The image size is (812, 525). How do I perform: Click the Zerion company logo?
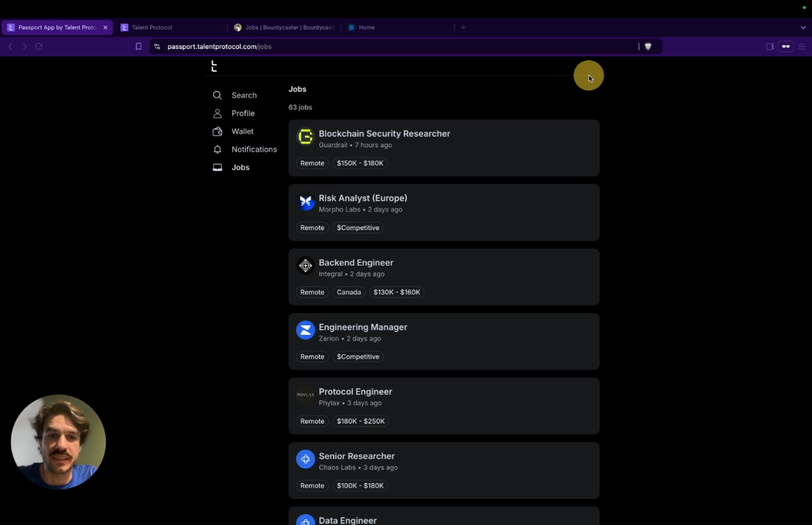(x=306, y=330)
